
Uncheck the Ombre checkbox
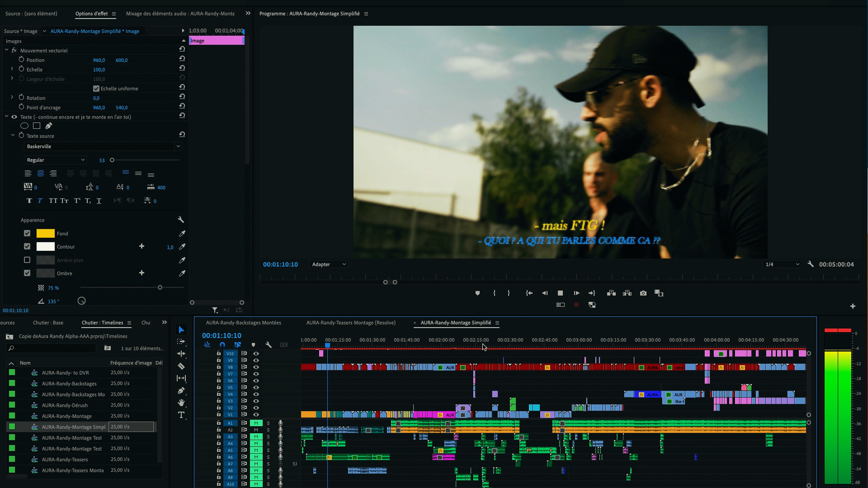[27, 273]
